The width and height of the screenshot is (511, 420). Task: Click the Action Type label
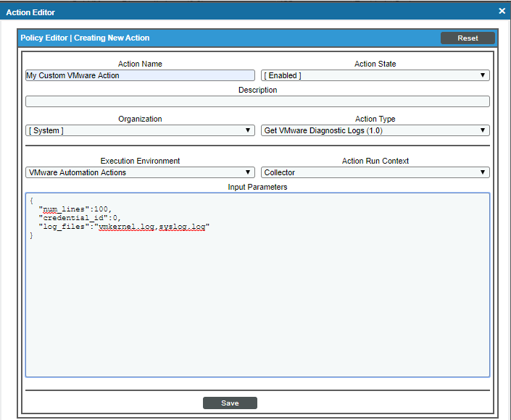coord(375,119)
